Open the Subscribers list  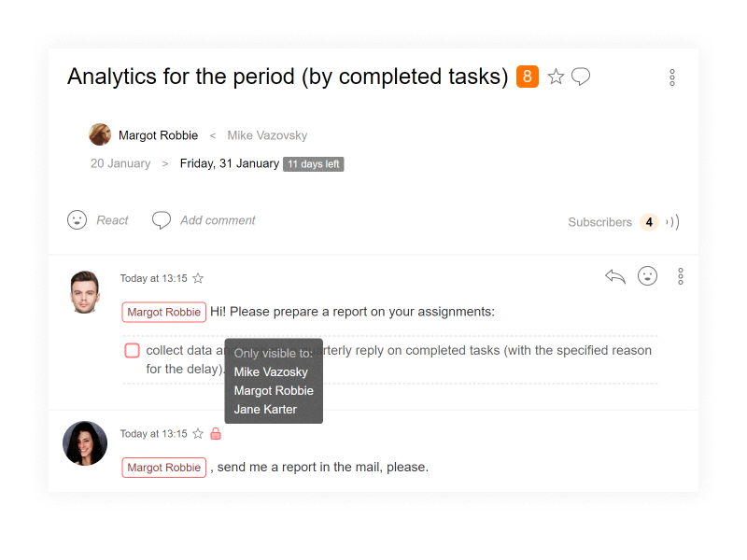coord(599,222)
